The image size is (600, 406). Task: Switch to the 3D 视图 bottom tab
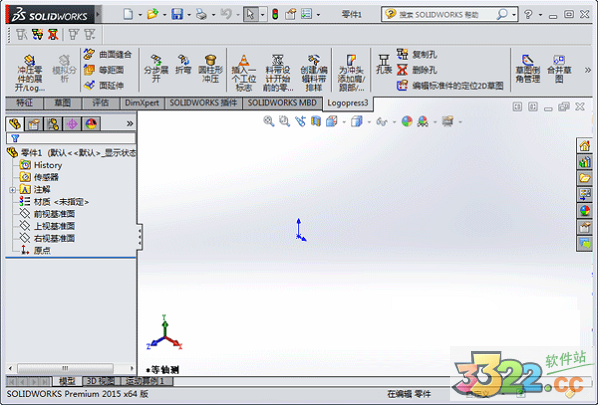tap(101, 381)
